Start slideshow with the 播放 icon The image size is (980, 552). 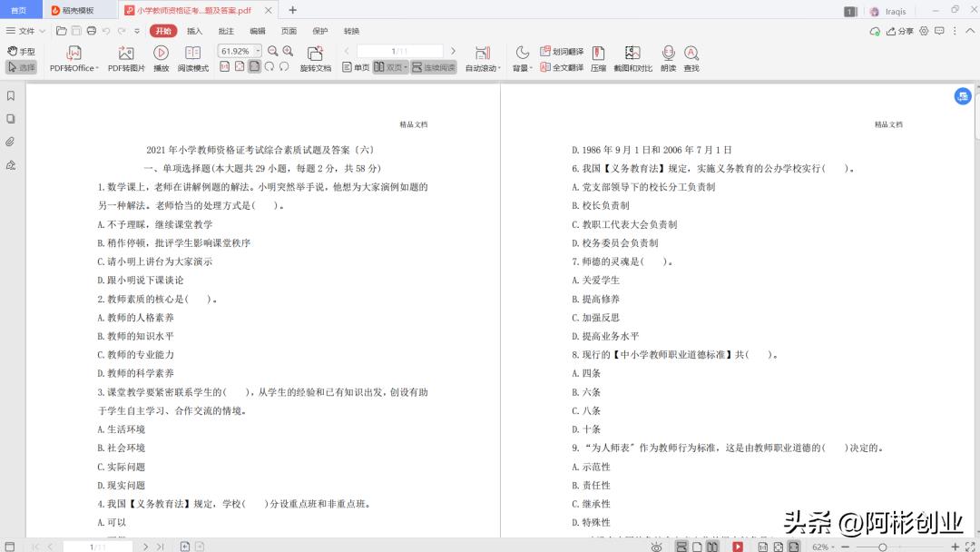(161, 54)
